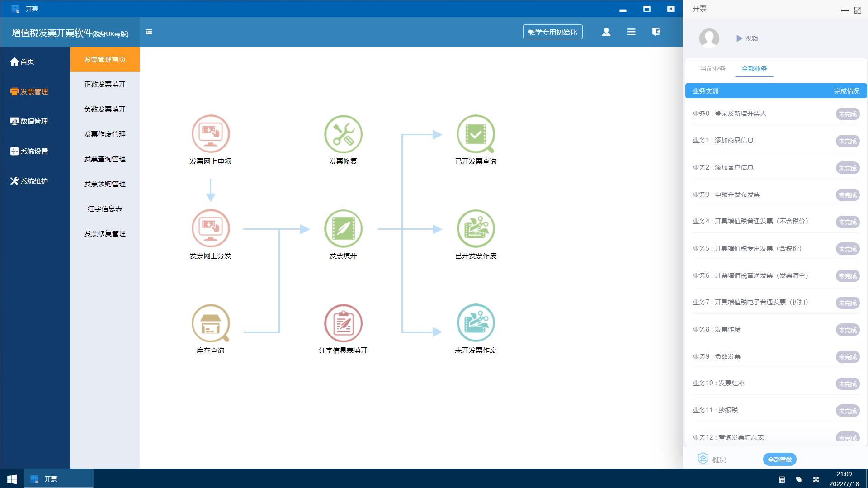Open 发票网上申领 workflow icon

(x=211, y=134)
